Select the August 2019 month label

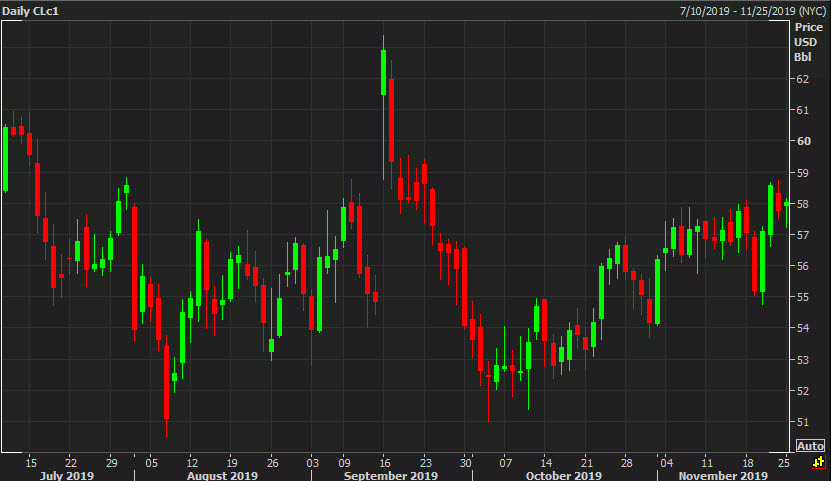click(222, 475)
